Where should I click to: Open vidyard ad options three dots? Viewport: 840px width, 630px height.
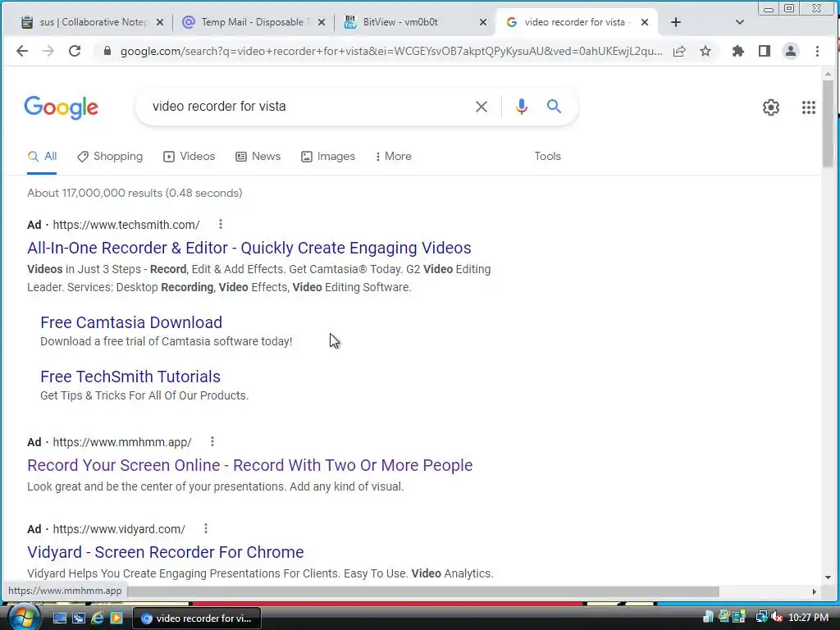(x=206, y=528)
